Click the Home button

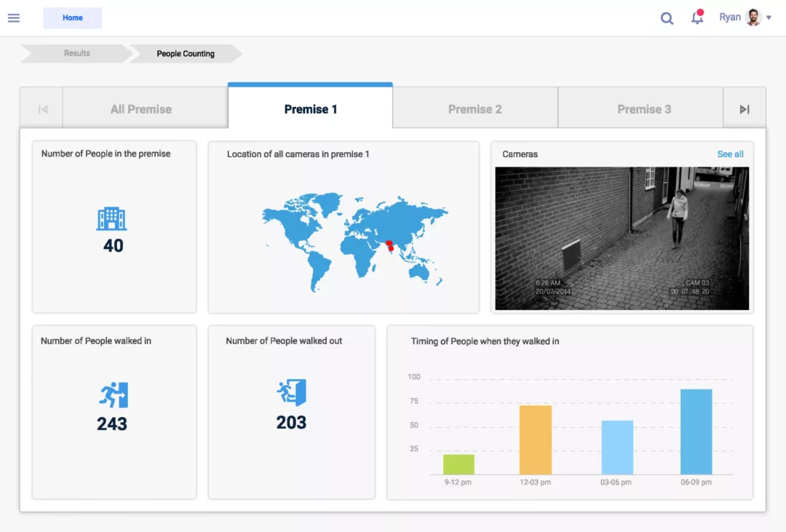73,18
